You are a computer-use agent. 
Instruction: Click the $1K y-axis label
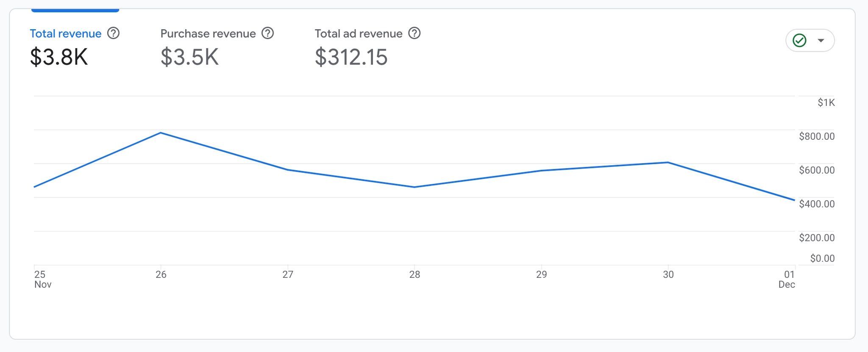click(x=826, y=103)
